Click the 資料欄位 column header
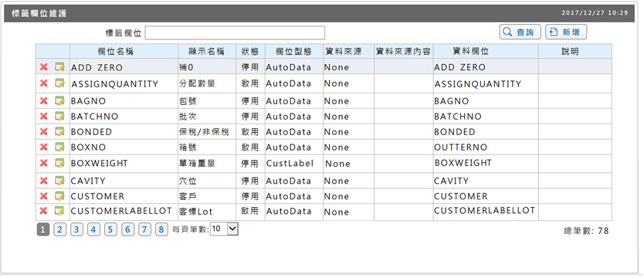 click(x=486, y=51)
